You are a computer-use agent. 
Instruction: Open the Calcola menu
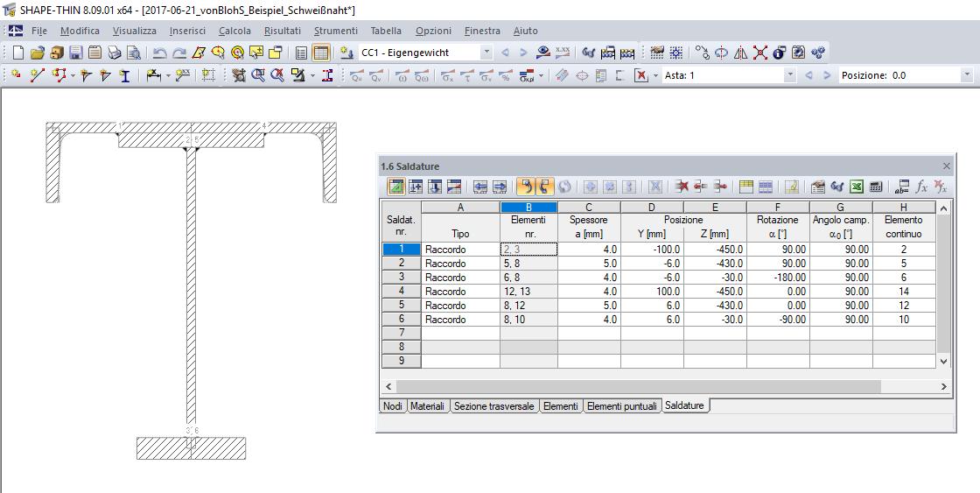(234, 31)
